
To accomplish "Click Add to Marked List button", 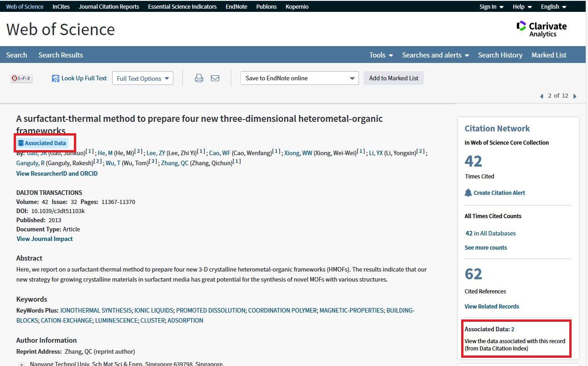I will click(394, 78).
